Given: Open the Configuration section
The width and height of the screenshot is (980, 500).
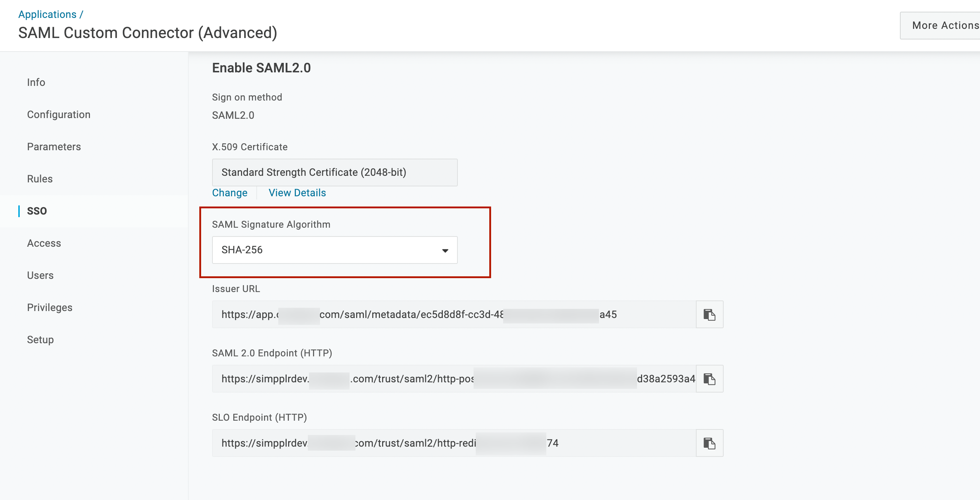Looking at the screenshot, I should point(59,114).
